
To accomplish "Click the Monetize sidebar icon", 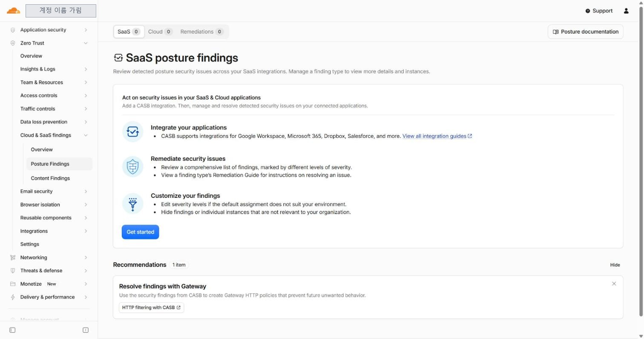I will pos(13,284).
